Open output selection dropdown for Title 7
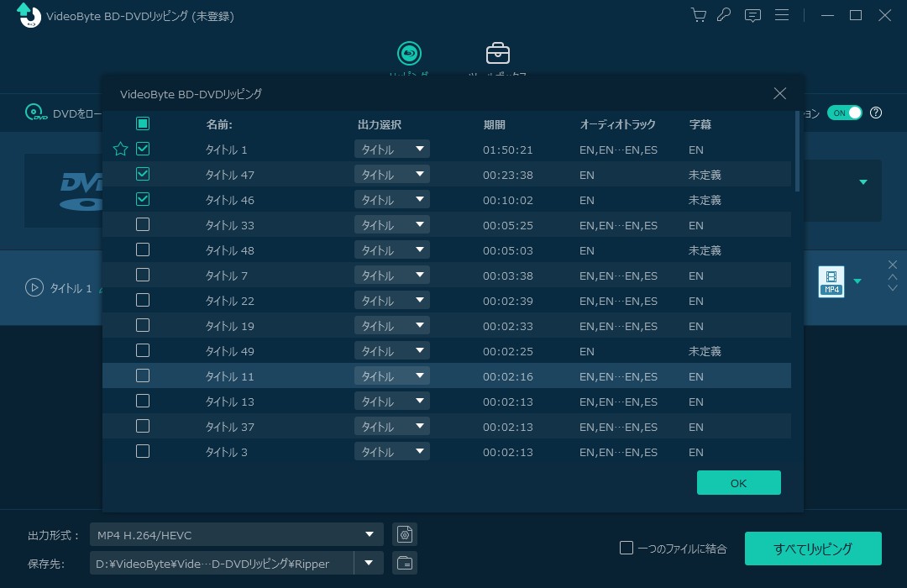Viewport: 907px width, 588px height. coord(391,275)
